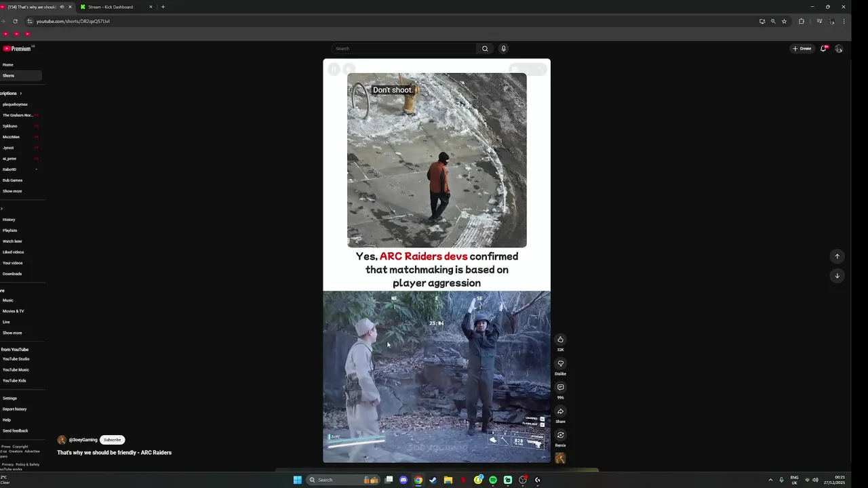Open Movies & TV under Explore
This screenshot has height=488, width=868.
click(x=13, y=311)
